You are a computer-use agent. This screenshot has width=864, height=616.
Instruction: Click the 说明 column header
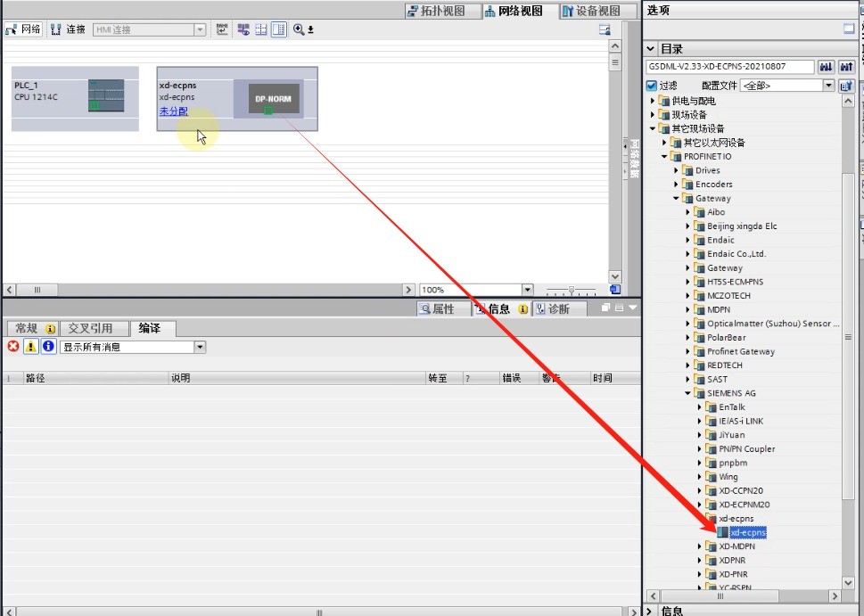click(x=297, y=378)
